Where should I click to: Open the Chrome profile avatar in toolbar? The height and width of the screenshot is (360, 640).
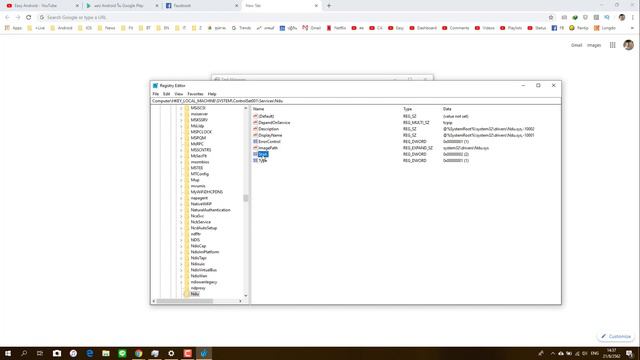click(622, 18)
